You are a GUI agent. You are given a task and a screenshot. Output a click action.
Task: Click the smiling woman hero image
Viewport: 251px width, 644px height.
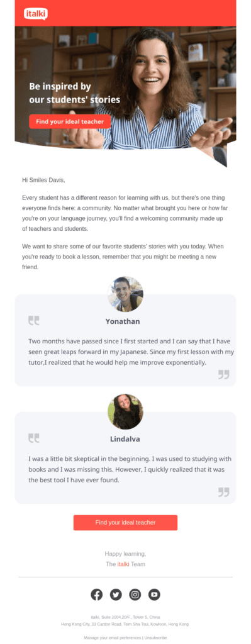[125, 88]
